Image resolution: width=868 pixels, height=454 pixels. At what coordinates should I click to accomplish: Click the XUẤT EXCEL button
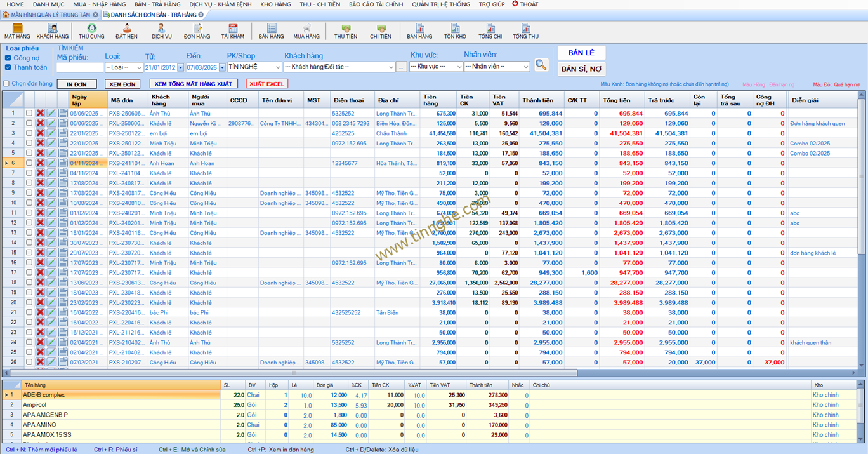pyautogui.click(x=266, y=84)
